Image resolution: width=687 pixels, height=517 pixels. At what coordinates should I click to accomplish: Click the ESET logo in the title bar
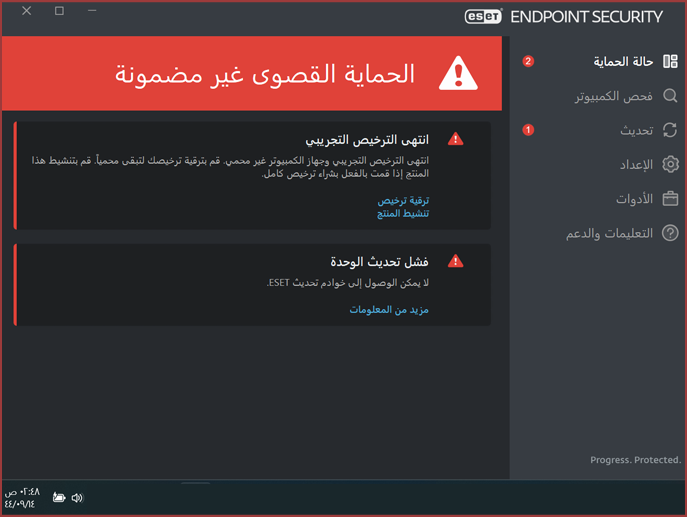pos(483,17)
